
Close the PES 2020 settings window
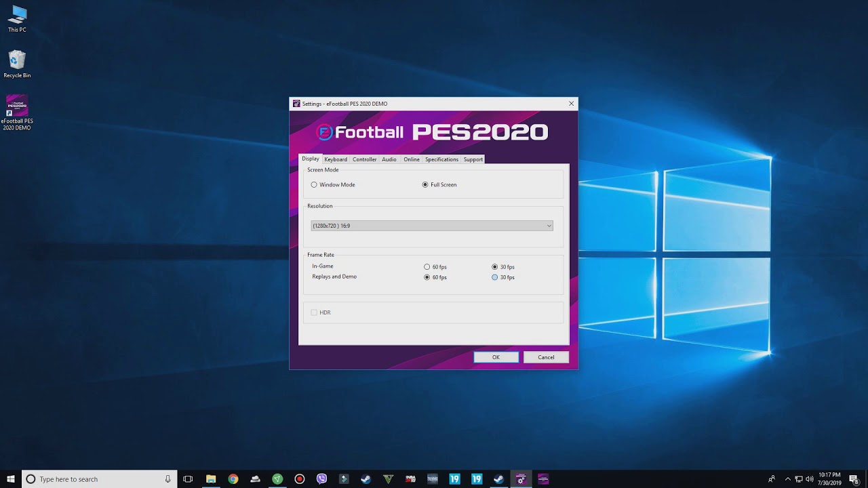571,104
